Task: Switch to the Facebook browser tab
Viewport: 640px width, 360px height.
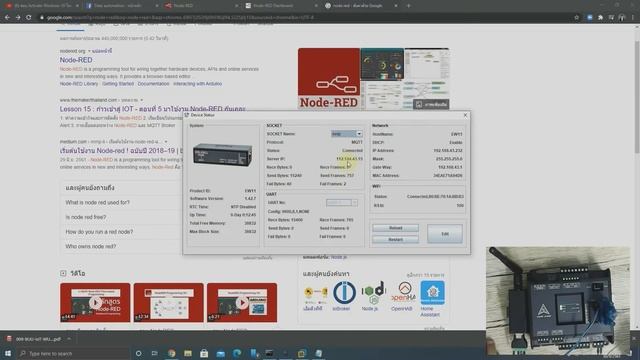Action: [122, 6]
